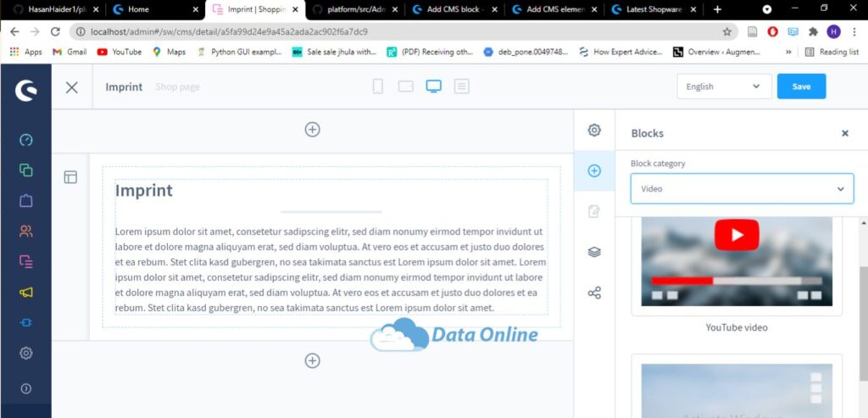Close the Imprint layout editor
The height and width of the screenshot is (418, 868).
pyautogui.click(x=72, y=87)
